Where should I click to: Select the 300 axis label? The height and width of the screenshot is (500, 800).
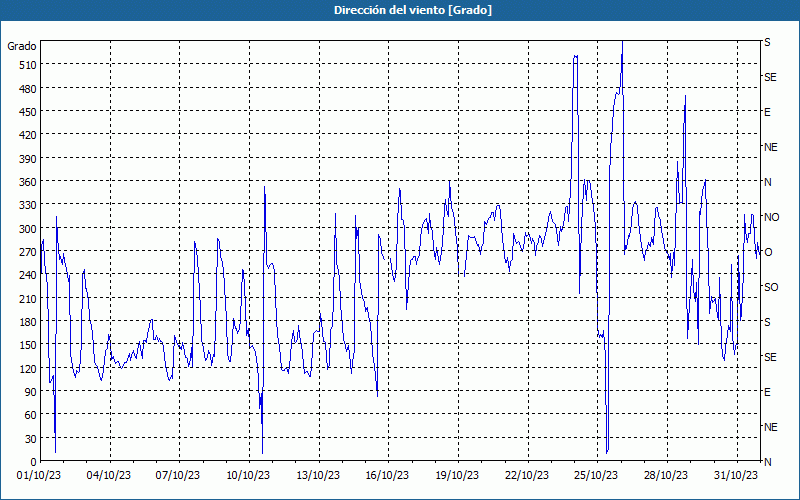point(28,229)
